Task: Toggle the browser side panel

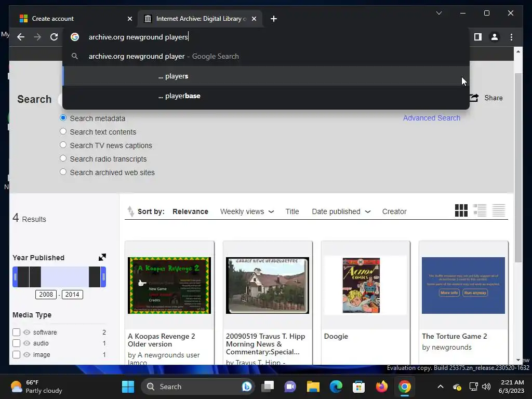Action: (478, 37)
